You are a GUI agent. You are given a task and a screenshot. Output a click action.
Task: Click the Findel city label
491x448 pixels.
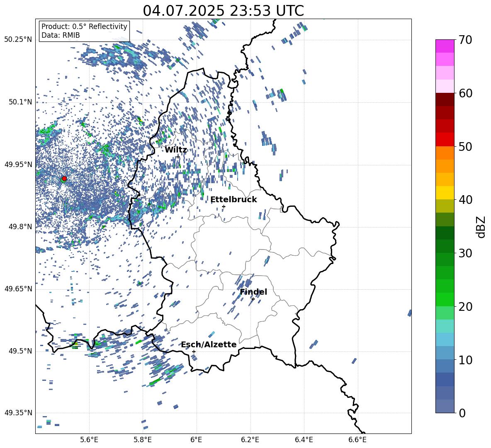(x=253, y=292)
